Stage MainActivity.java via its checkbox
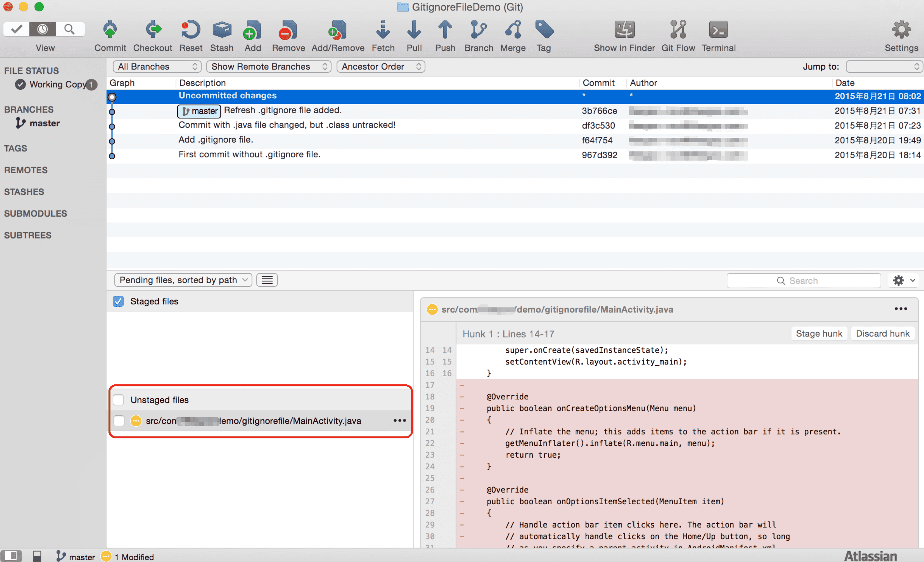Viewport: 924px width, 562px height. click(119, 421)
